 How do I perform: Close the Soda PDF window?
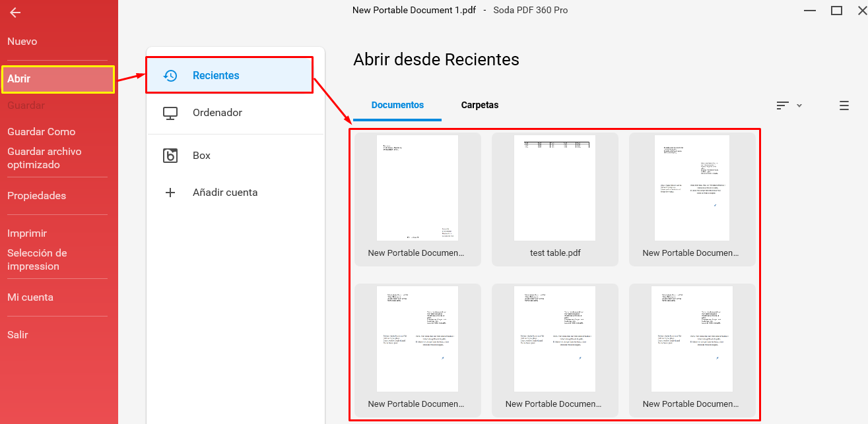coord(861,11)
